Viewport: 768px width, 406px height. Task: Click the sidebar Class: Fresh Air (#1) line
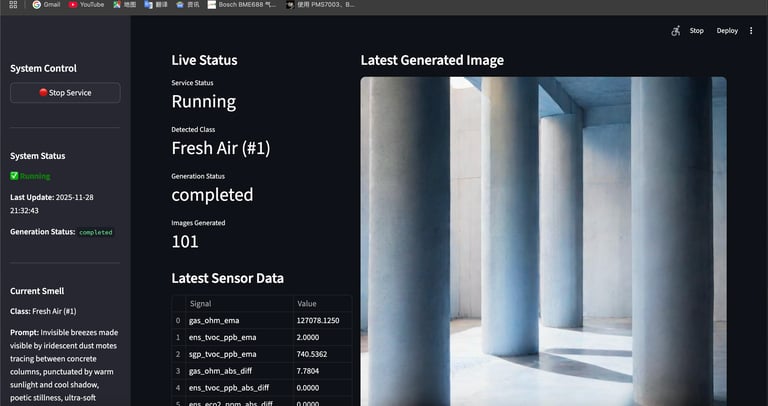(43, 311)
